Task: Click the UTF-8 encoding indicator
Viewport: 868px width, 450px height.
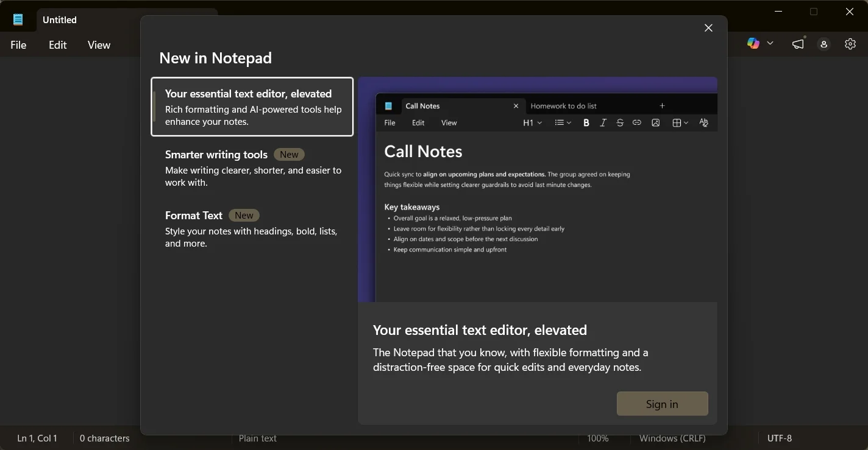Action: coord(780,438)
